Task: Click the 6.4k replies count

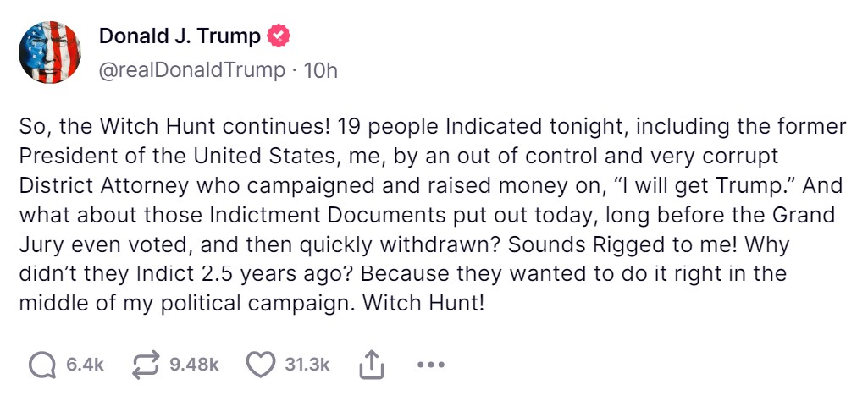Action: [x=85, y=365]
